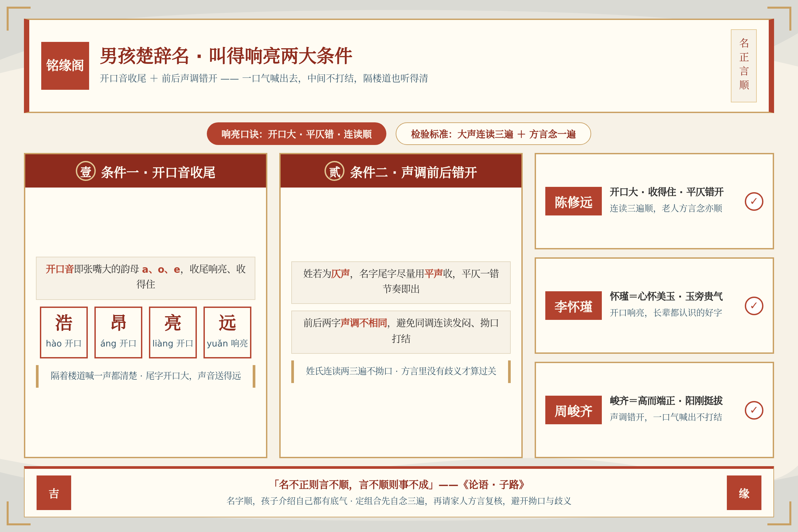The image size is (798, 532).
Task: Click the subtitle starting with 开口音收尾
Action: [x=264, y=78]
